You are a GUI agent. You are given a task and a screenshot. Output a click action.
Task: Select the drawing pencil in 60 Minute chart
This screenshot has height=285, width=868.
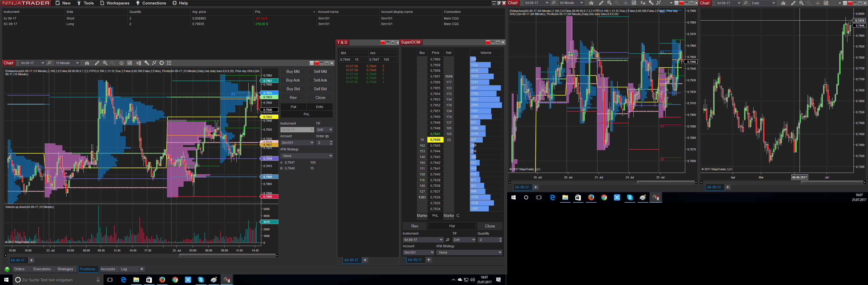(601, 3)
